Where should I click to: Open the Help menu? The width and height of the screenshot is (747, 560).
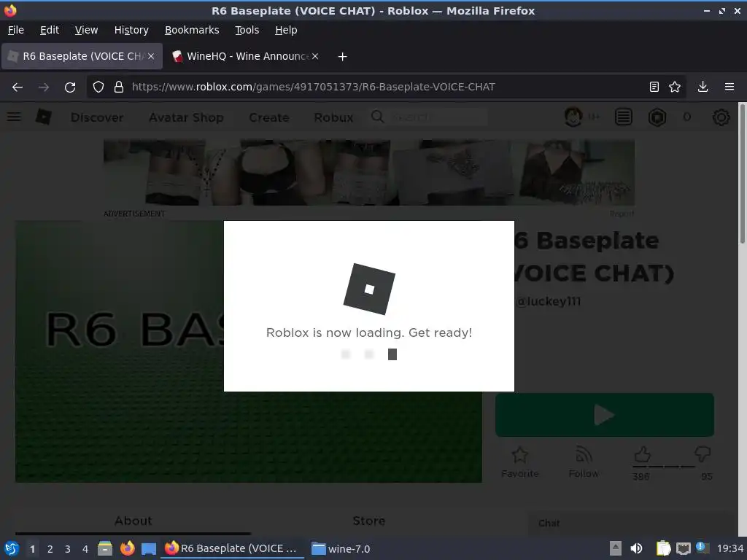286,30
